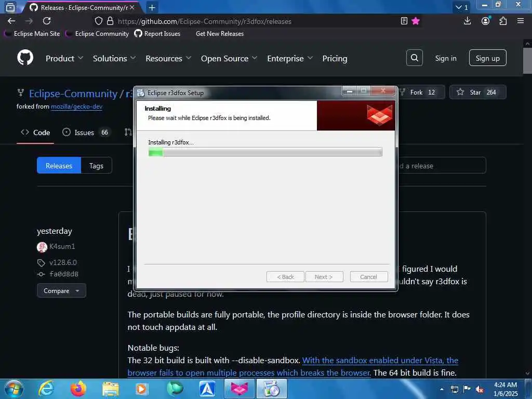Open Firefox from the taskbar
532x399 pixels.
pos(78,389)
